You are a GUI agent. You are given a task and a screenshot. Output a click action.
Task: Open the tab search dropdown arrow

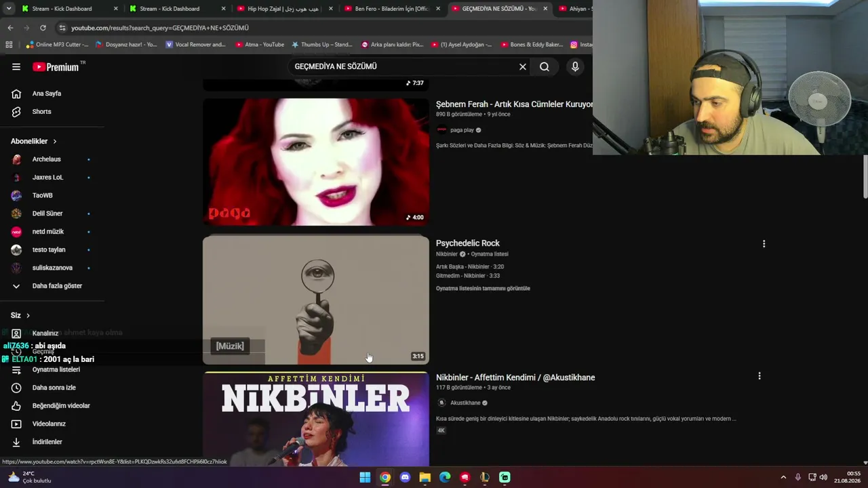click(9, 9)
